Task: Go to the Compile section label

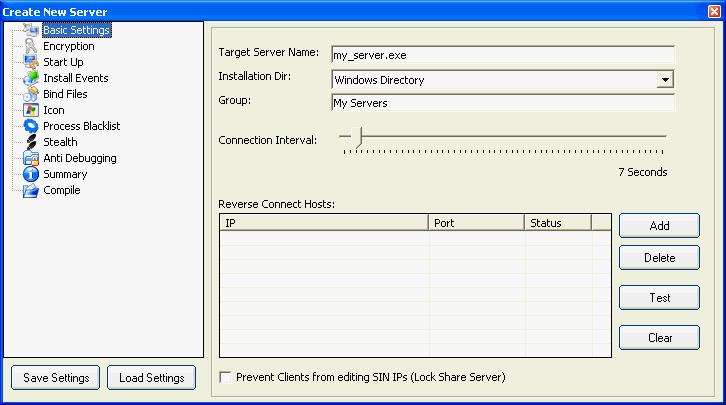Action: 61,190
